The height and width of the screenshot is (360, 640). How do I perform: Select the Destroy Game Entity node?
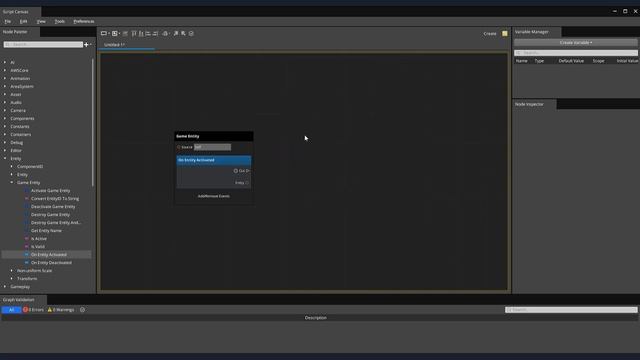pos(50,215)
